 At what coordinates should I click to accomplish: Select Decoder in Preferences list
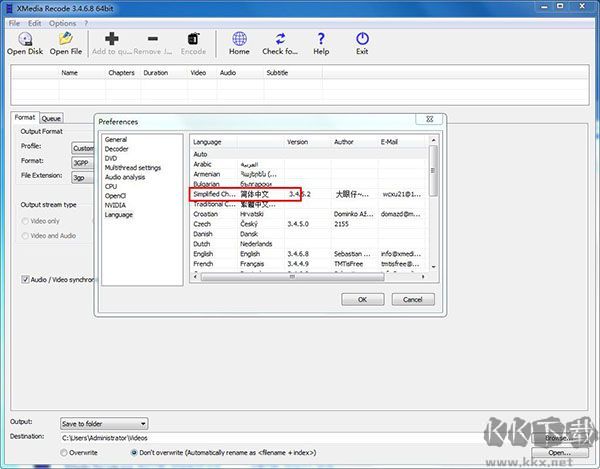click(117, 149)
